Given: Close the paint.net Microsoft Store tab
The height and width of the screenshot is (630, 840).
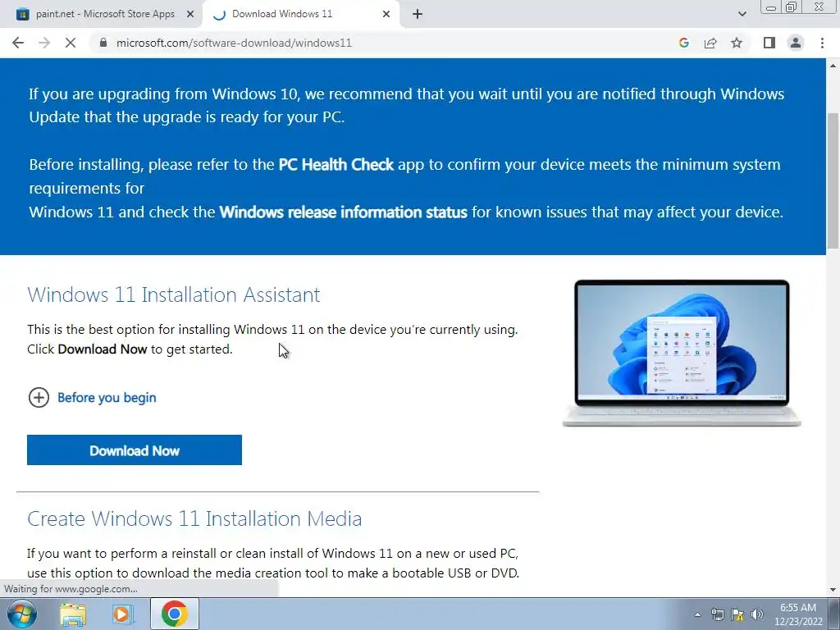Looking at the screenshot, I should click(190, 15).
